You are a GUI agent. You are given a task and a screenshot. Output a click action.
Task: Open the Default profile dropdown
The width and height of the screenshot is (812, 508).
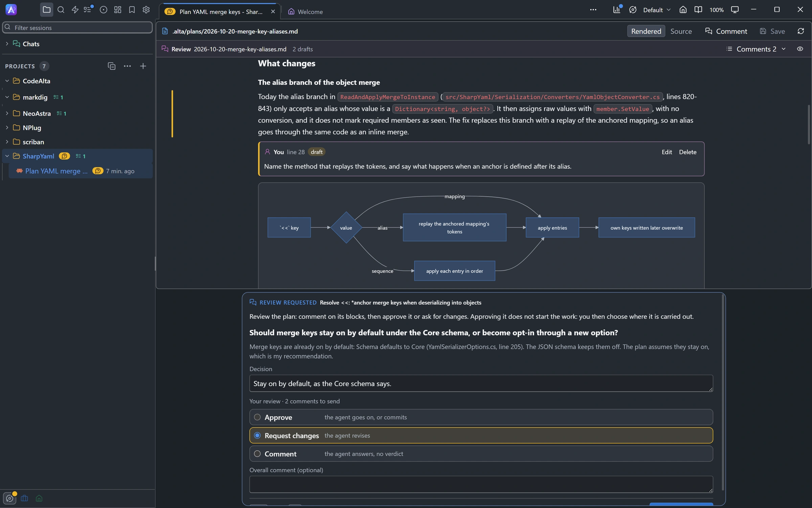tap(656, 10)
